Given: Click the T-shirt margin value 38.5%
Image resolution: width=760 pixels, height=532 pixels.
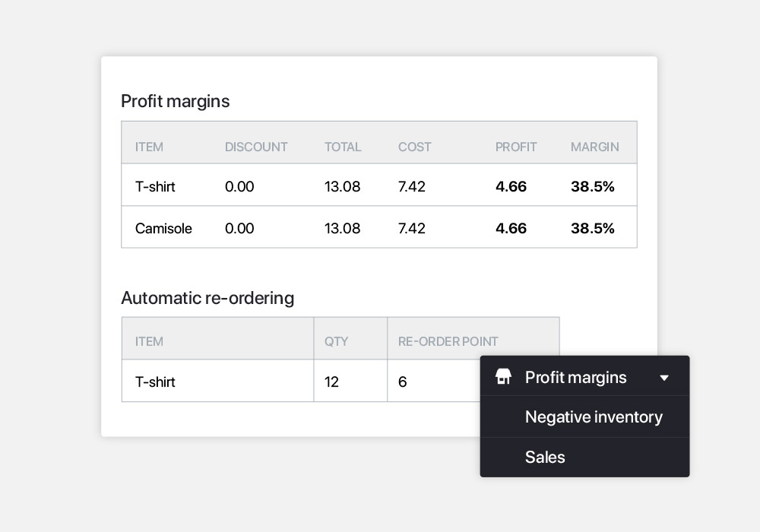Looking at the screenshot, I should pos(592,186).
